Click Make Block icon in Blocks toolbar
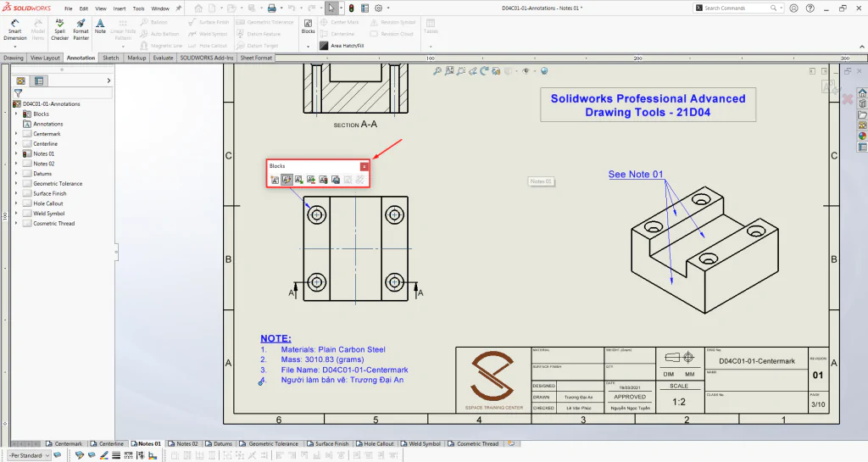Image resolution: width=868 pixels, height=462 pixels. pyautogui.click(x=275, y=180)
